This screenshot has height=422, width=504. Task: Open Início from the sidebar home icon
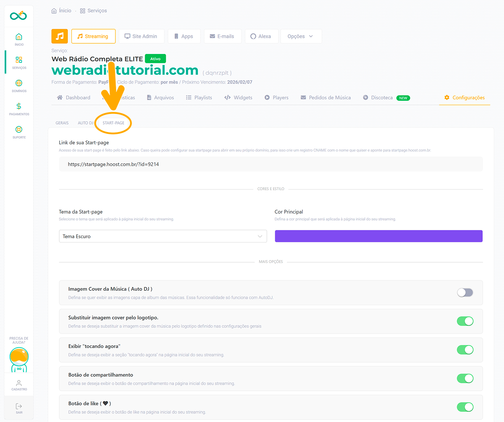click(x=19, y=37)
